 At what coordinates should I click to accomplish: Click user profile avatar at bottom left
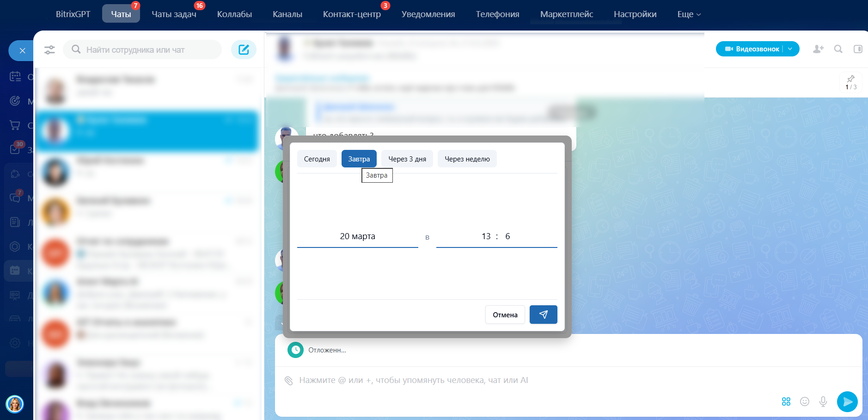pos(15,404)
